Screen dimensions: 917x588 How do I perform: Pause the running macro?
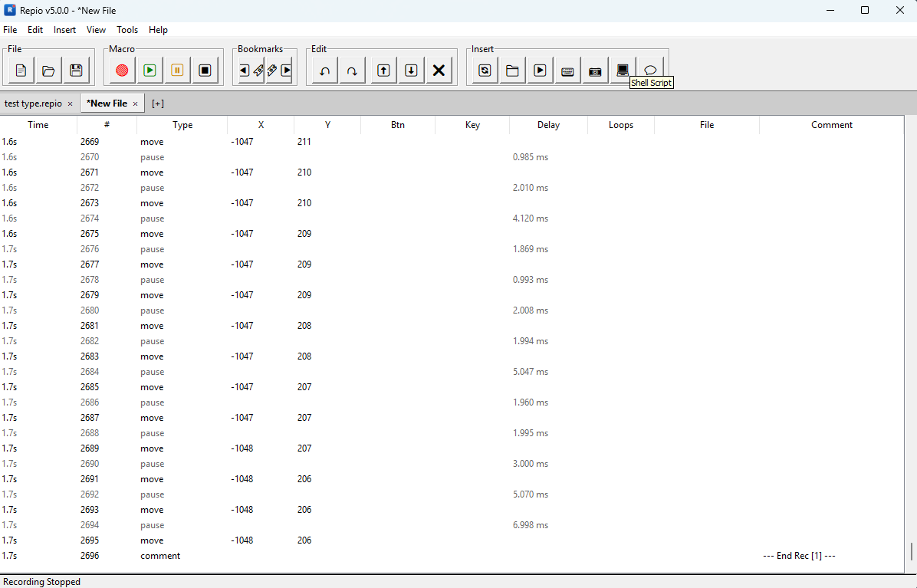point(177,70)
